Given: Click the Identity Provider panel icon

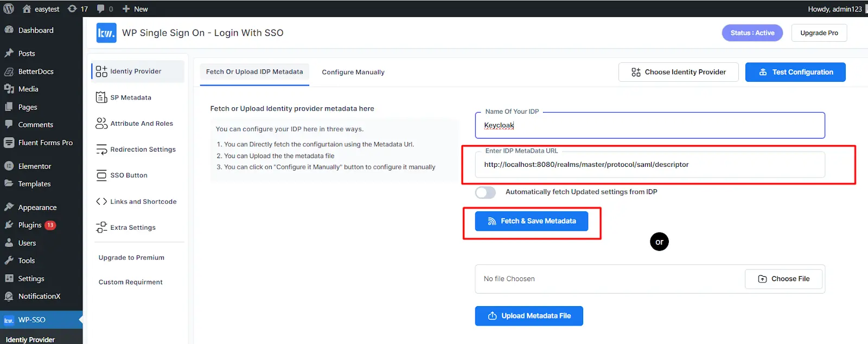Looking at the screenshot, I should click(101, 72).
